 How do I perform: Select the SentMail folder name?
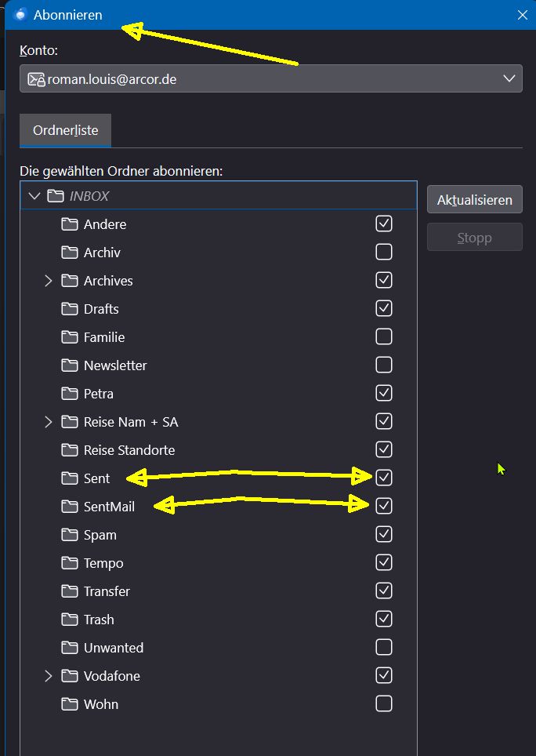[110, 507]
